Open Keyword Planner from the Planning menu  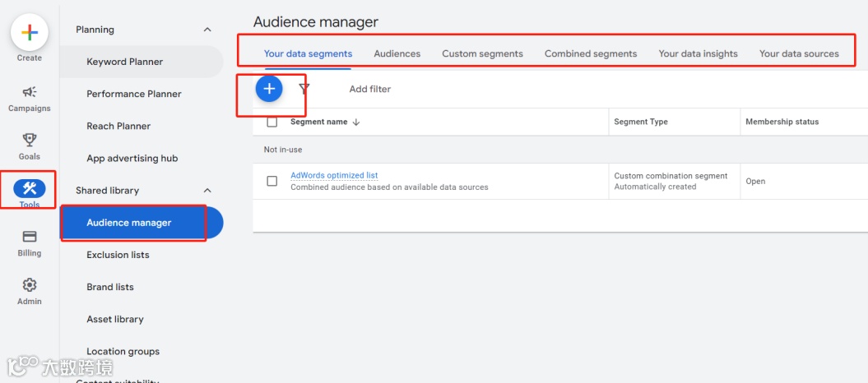125,62
